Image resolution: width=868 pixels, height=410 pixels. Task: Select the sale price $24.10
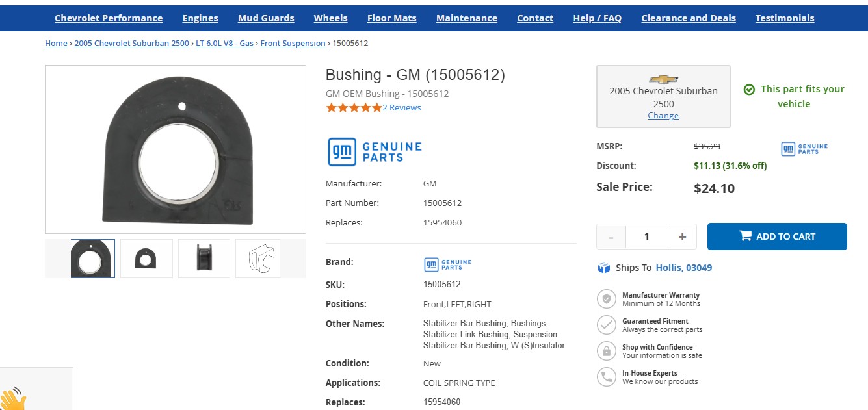[715, 188]
